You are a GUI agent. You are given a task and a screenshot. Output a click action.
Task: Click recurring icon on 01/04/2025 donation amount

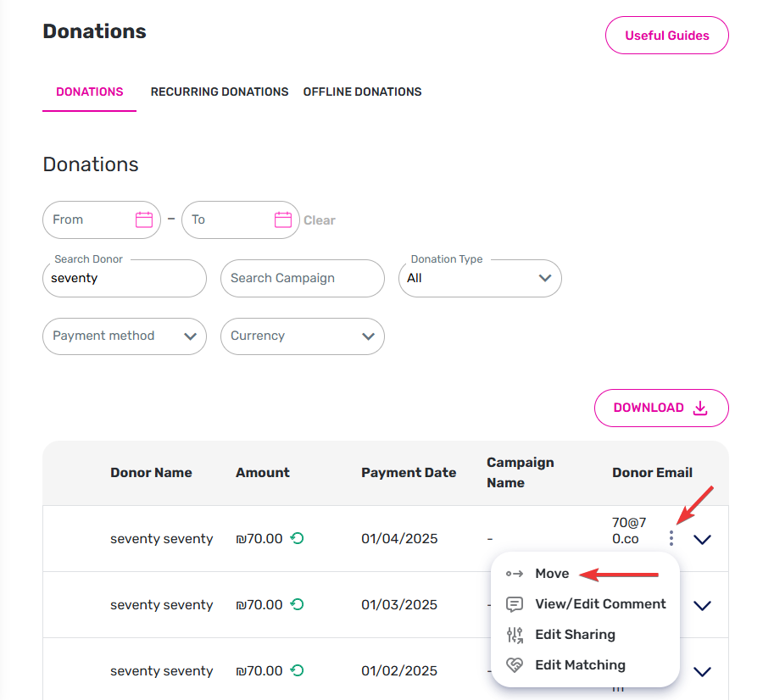[298, 538]
